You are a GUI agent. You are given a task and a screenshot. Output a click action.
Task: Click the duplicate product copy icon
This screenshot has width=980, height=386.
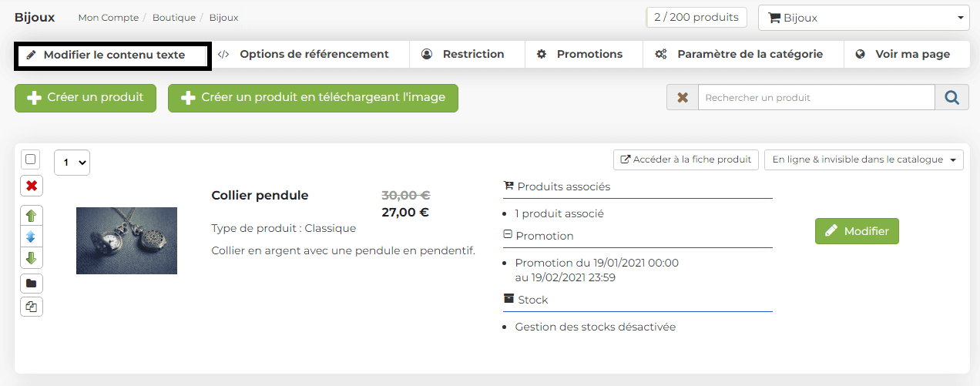click(32, 307)
